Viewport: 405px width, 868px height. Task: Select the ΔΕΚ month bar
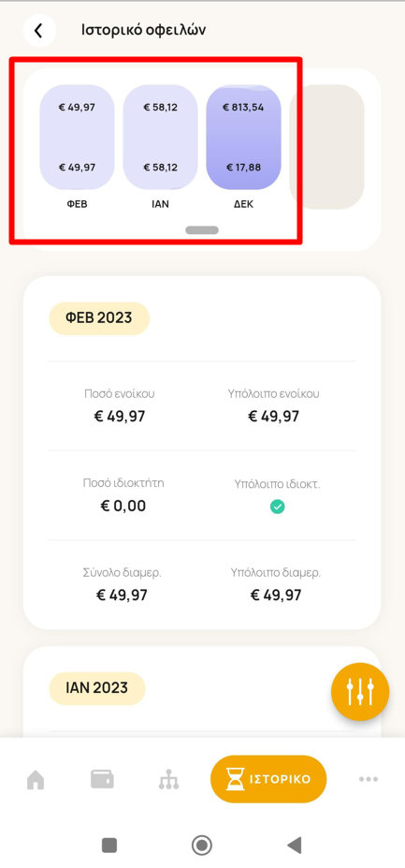coord(243,138)
